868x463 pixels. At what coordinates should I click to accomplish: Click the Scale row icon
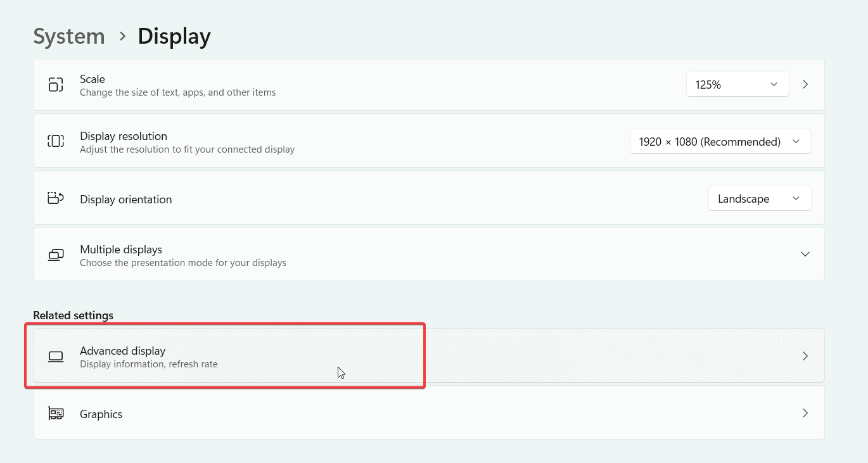(x=56, y=85)
